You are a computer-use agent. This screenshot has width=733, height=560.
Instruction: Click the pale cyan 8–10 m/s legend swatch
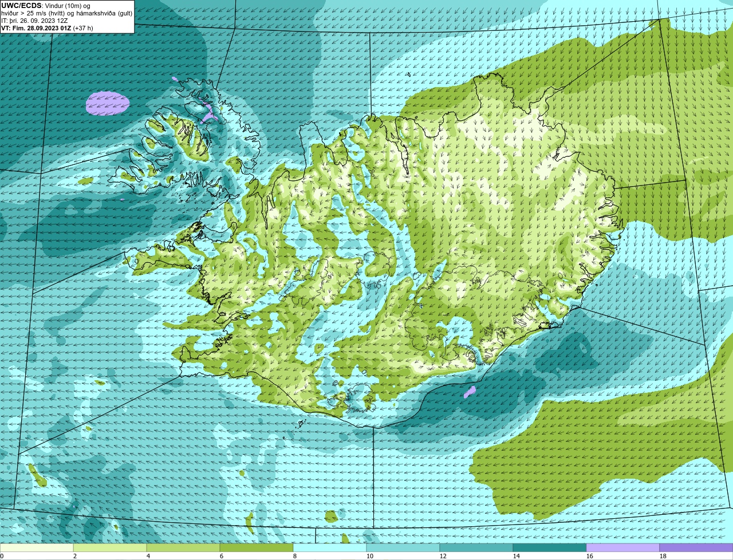tap(330, 547)
